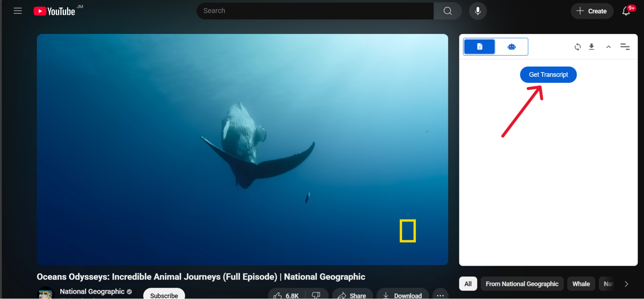Show more filter chips with right arrow
Screen dimensions: 644x299
click(x=626, y=284)
